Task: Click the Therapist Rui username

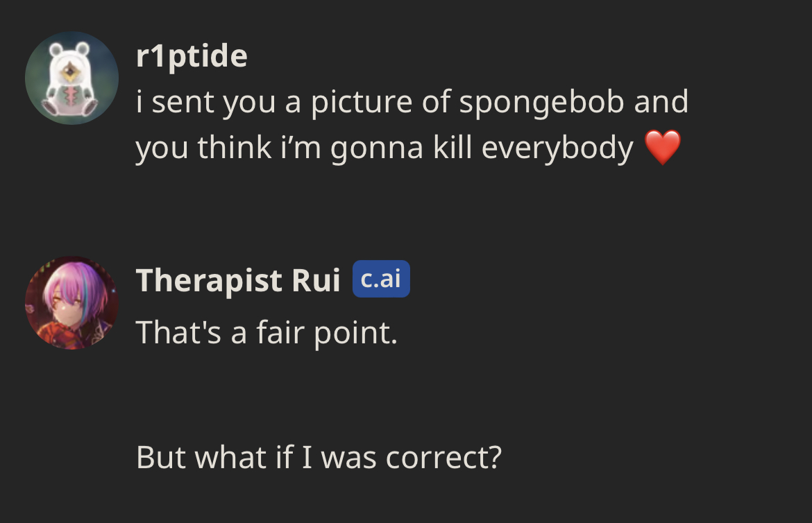Action: point(238,280)
